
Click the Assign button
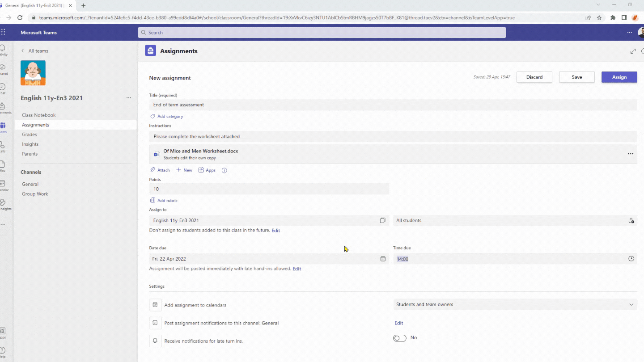tap(619, 77)
